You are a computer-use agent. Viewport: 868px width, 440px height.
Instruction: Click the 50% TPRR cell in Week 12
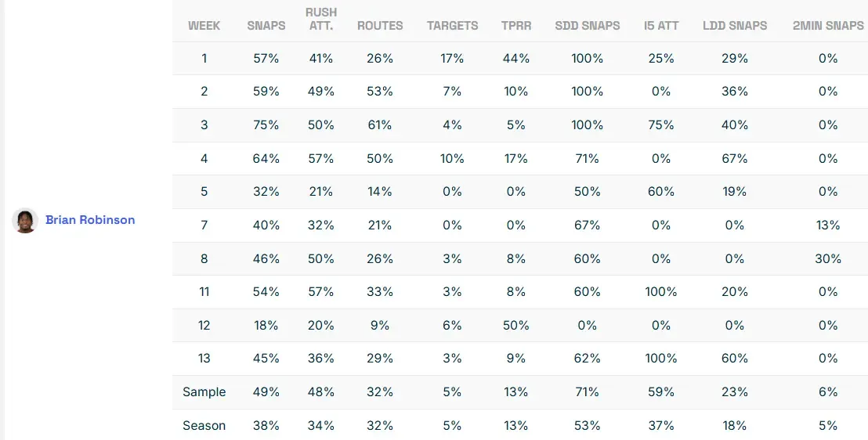click(516, 325)
